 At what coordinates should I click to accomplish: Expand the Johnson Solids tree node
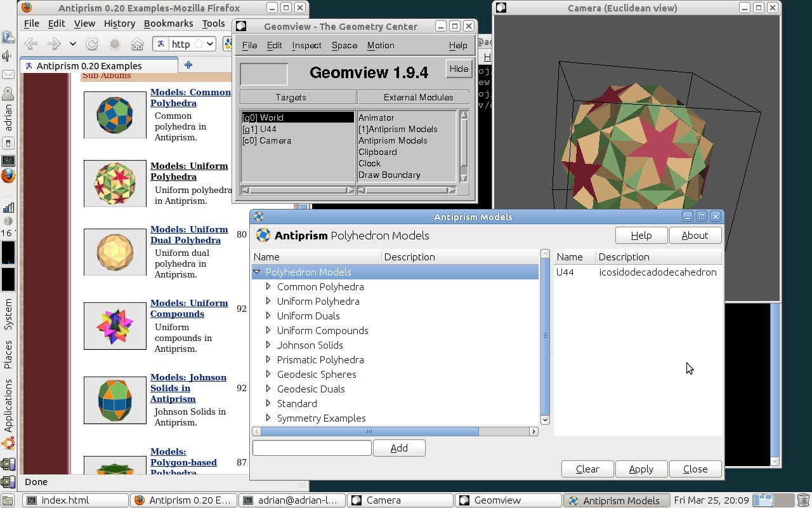tap(268, 345)
